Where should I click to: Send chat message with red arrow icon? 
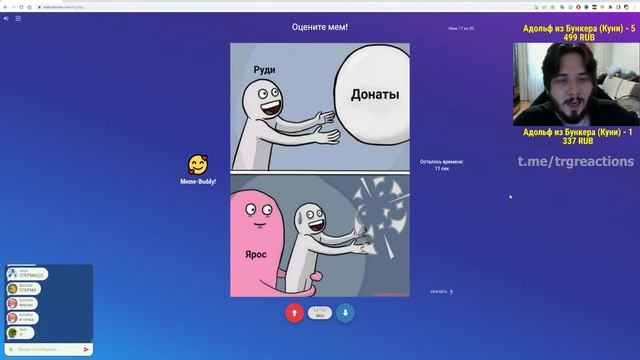click(86, 349)
